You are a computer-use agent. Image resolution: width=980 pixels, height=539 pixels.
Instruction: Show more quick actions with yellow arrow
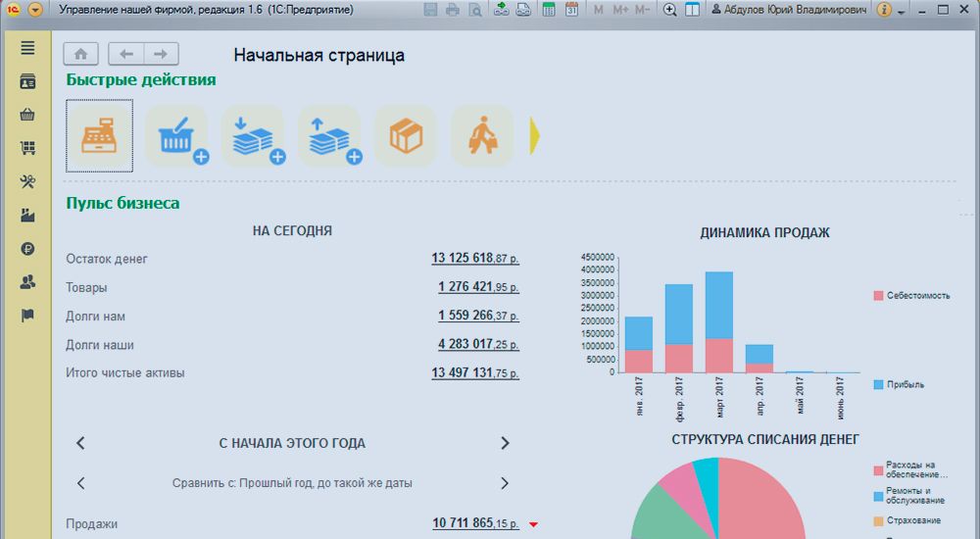534,135
